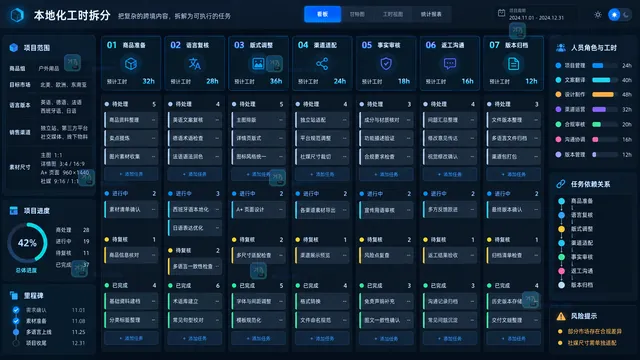This screenshot has height=360, width=640.
Task: Toggle the 多语言上线 milestone marker
Action: (x=16, y=332)
